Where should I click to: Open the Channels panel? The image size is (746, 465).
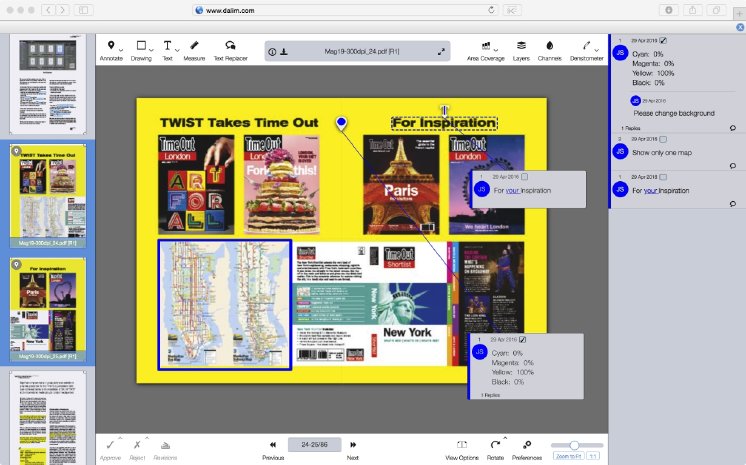click(550, 46)
